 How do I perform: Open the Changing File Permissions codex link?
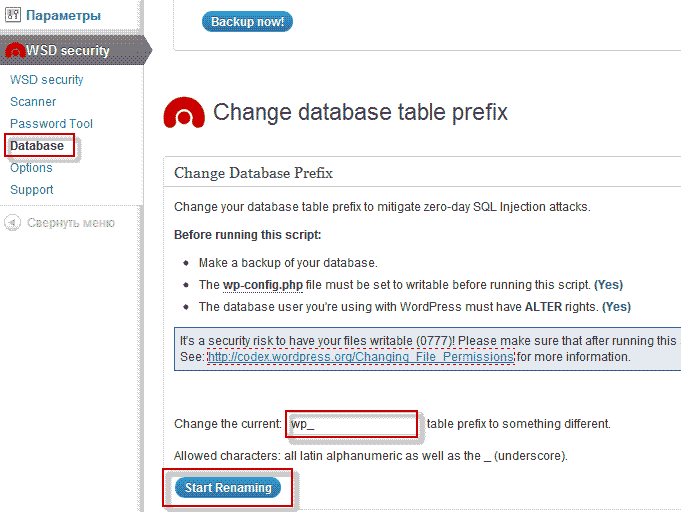[361, 357]
